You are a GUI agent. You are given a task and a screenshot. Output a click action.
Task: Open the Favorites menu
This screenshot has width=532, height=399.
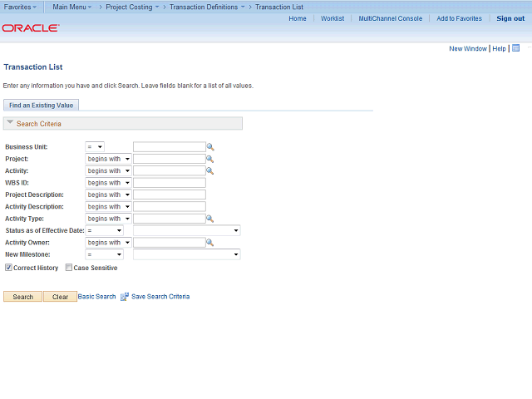click(x=20, y=7)
